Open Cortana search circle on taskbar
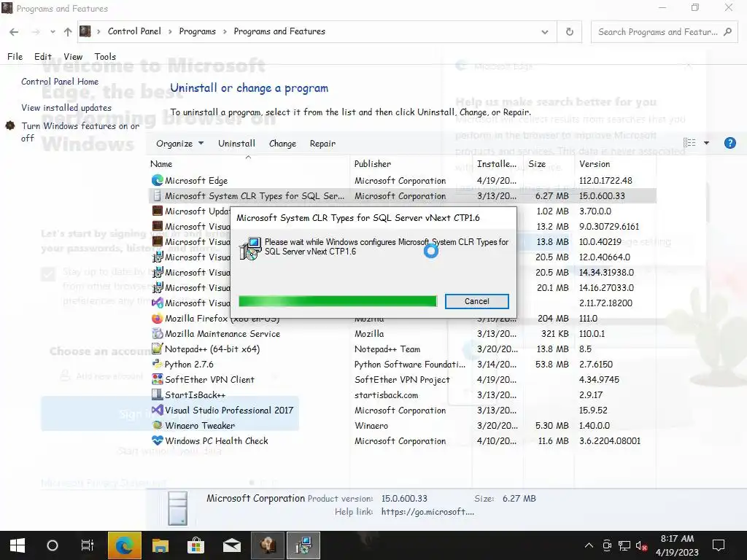Image resolution: width=747 pixels, height=560 pixels. click(x=53, y=545)
